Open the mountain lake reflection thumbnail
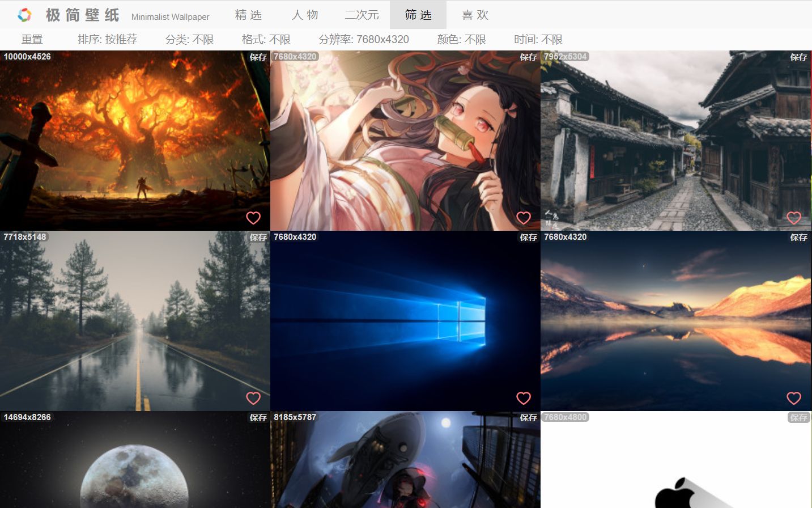 coord(675,321)
